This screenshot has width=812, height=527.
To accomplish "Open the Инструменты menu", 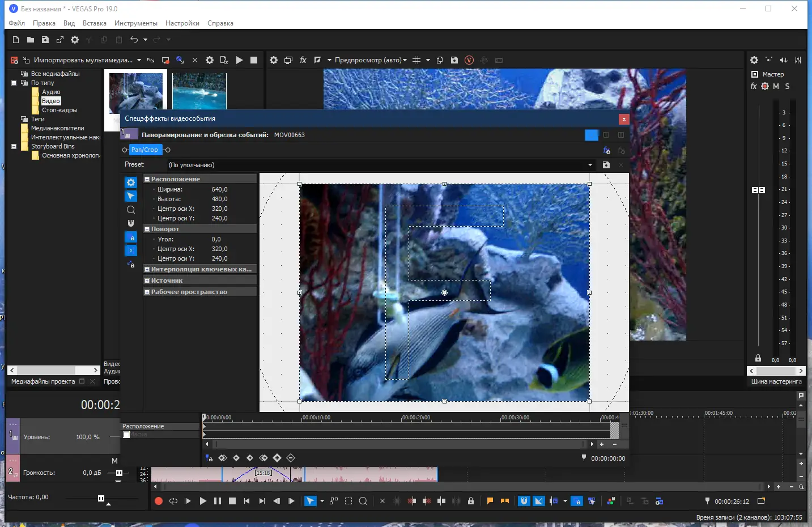I will (135, 23).
